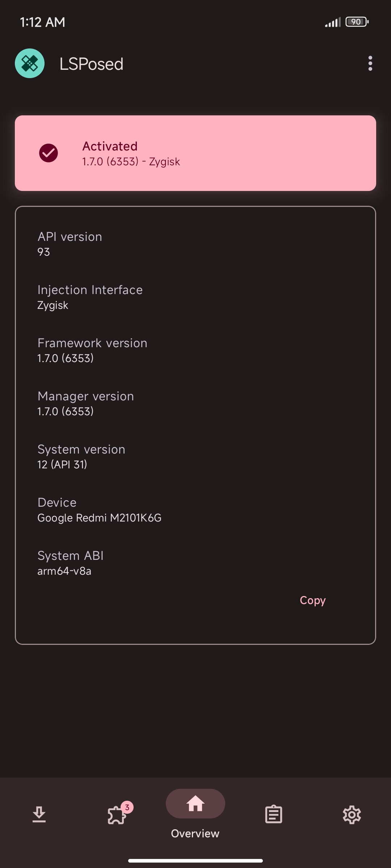Open the Modules tab with puzzle piece icon
Viewport: 391px width, 868px height.
coord(117,815)
